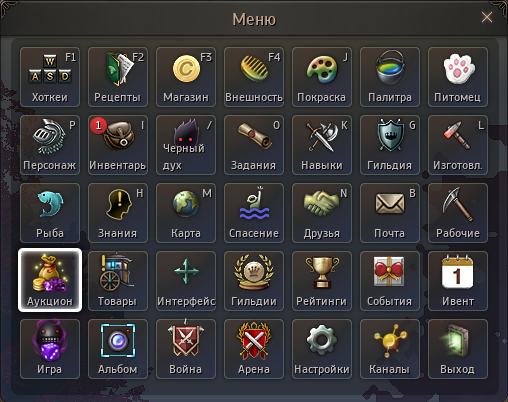The height and width of the screenshot is (402, 508).
Task: Select the highlighted Аукцион icon
Action: point(50,280)
